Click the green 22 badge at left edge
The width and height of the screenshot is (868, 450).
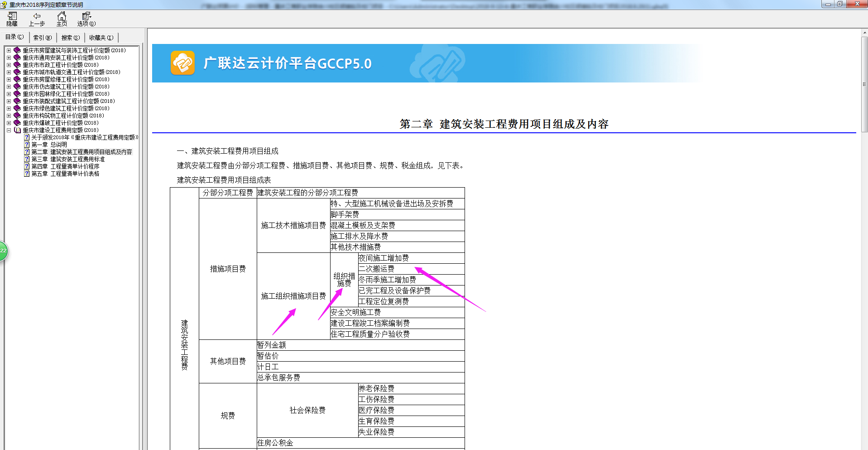(3, 251)
